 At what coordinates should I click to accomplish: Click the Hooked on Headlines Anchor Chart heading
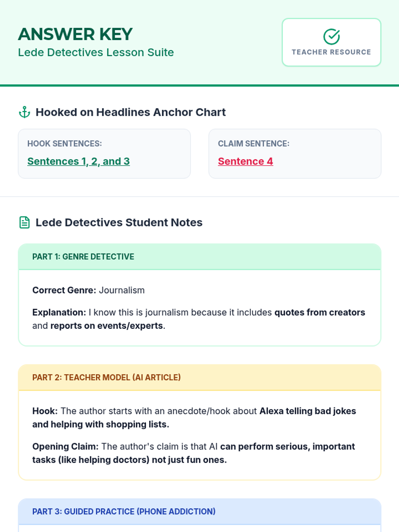click(x=131, y=112)
